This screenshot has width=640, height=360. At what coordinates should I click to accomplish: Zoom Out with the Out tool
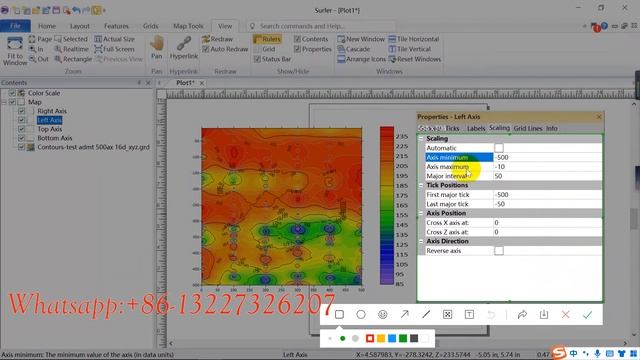(x=38, y=59)
